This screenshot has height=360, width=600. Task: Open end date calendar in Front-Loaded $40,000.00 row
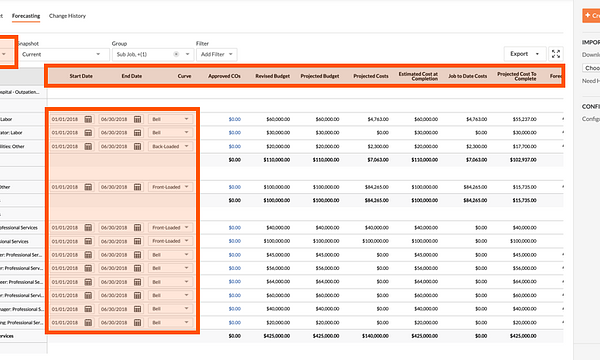coord(137,228)
